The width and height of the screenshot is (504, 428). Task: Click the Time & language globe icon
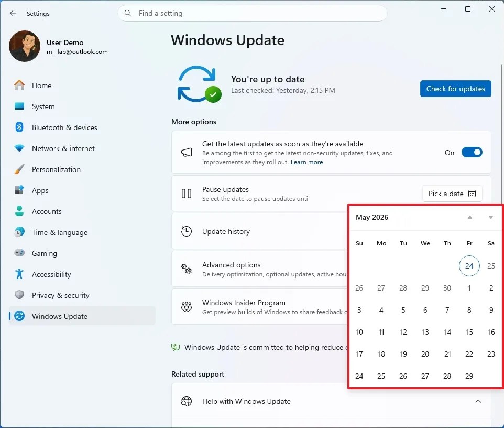click(19, 232)
